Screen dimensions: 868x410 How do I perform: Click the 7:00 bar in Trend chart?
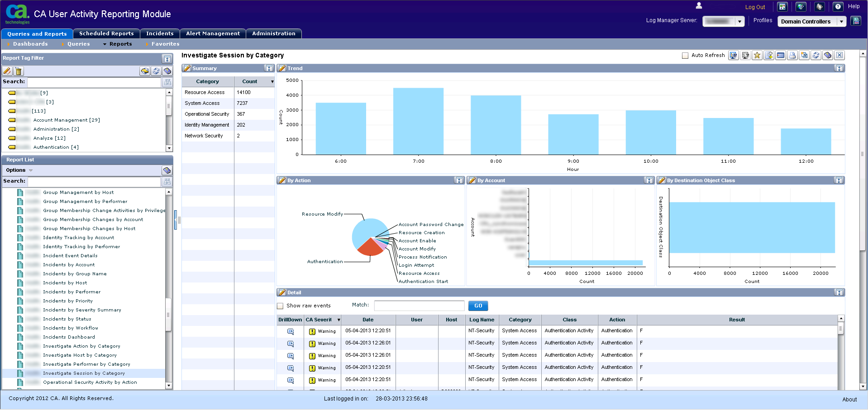click(x=418, y=121)
